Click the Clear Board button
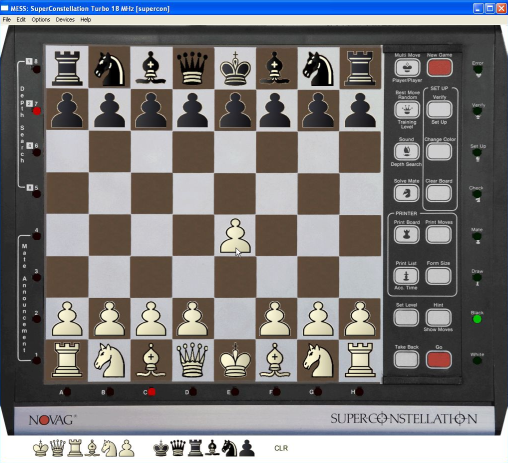The image size is (508, 463). (x=439, y=193)
